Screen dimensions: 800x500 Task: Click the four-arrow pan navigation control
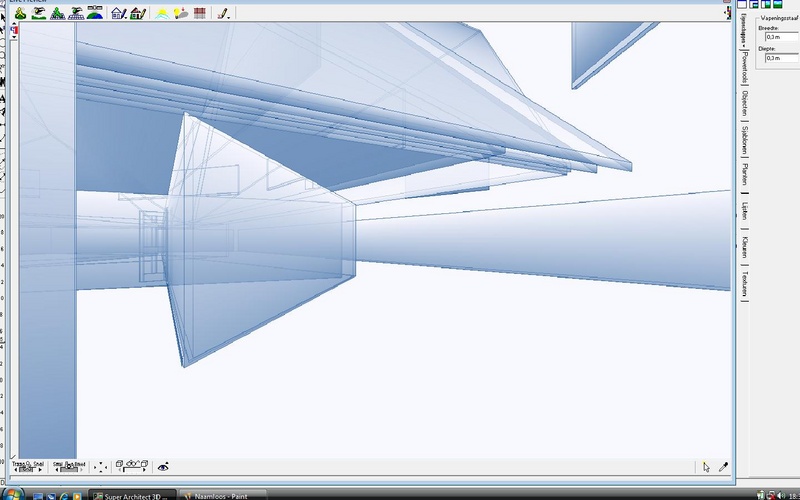pyautogui.click(x=101, y=467)
